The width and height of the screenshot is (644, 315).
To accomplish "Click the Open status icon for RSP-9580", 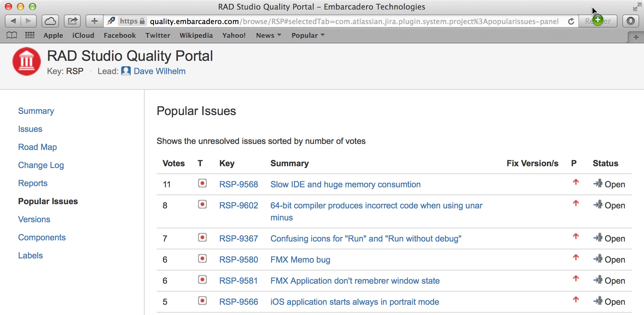I will tap(598, 259).
